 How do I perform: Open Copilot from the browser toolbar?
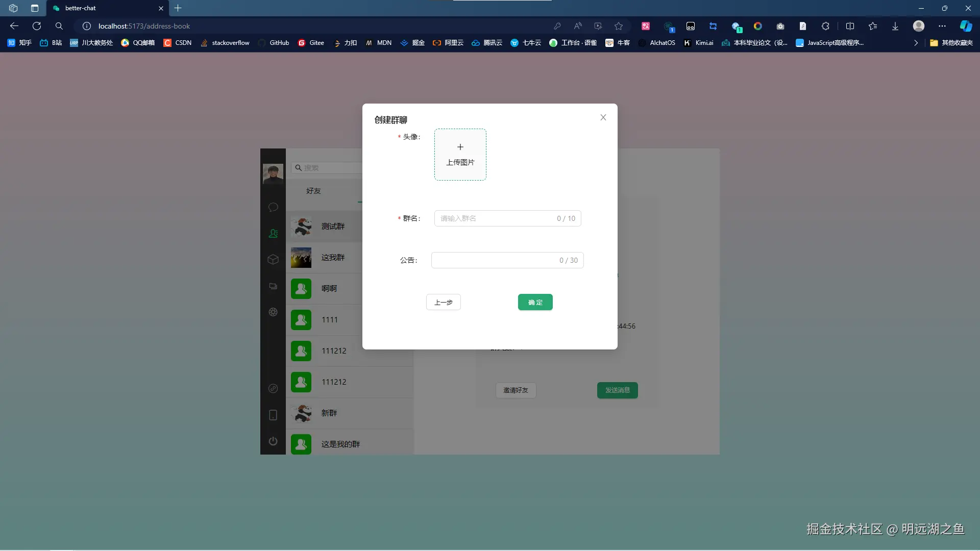click(x=966, y=26)
